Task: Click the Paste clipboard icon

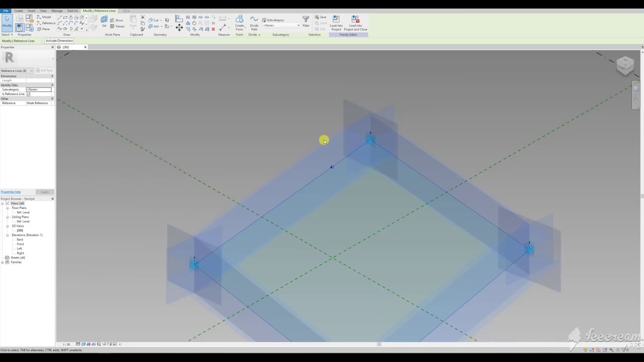Action: (x=133, y=21)
